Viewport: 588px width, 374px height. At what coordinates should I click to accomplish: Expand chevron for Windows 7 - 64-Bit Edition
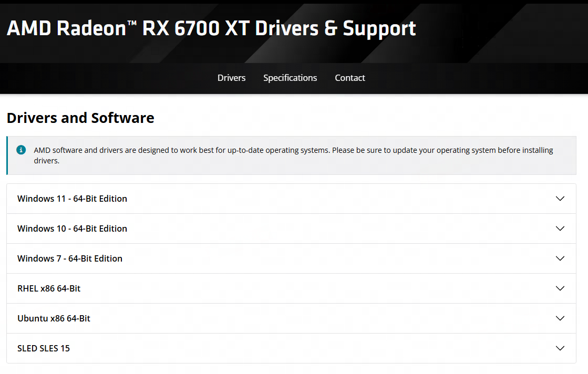pos(560,258)
